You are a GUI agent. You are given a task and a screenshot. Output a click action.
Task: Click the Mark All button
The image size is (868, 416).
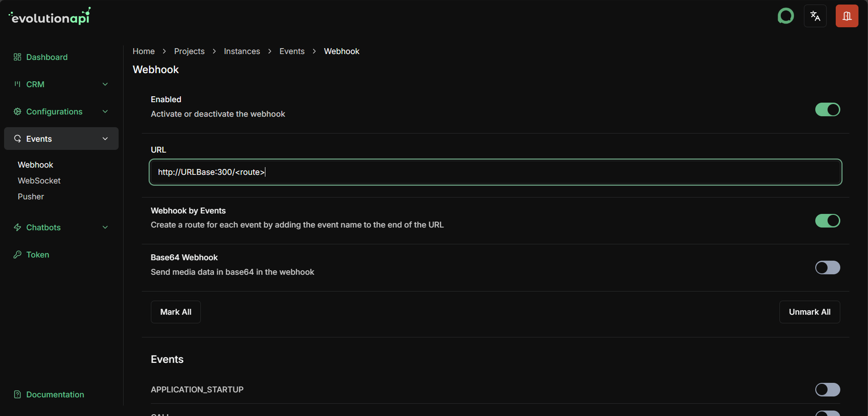tap(175, 312)
